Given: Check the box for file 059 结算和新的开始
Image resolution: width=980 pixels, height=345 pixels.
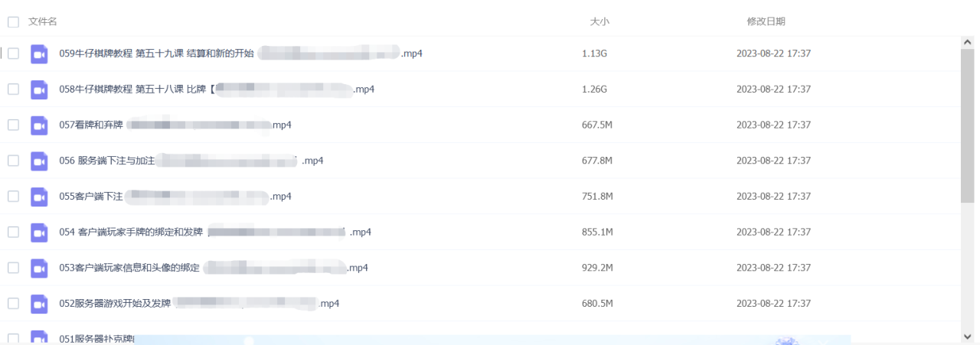Looking at the screenshot, I should (13, 54).
